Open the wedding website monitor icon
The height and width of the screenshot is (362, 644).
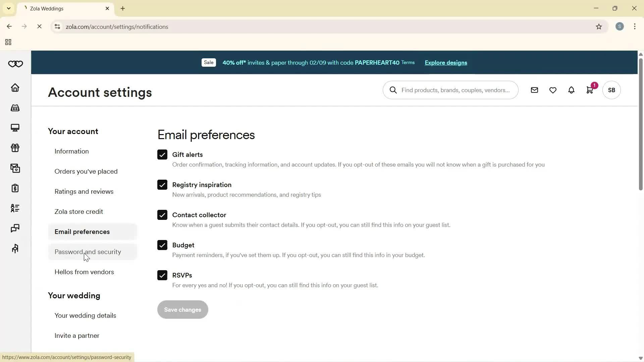click(x=15, y=128)
